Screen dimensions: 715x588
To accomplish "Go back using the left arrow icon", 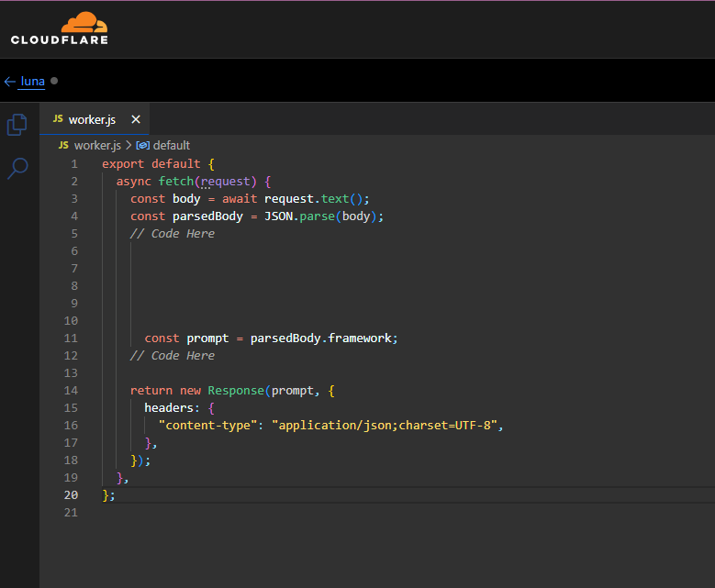I will tap(9, 82).
